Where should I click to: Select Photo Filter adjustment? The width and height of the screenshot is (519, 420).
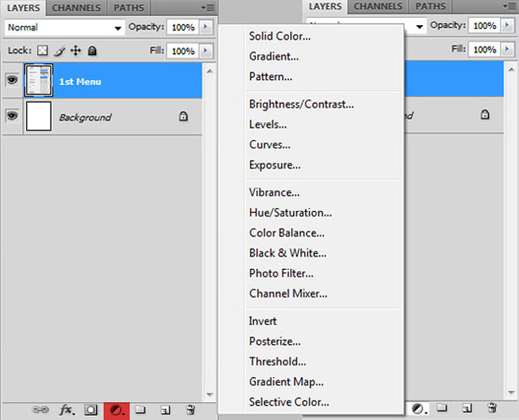point(281,273)
